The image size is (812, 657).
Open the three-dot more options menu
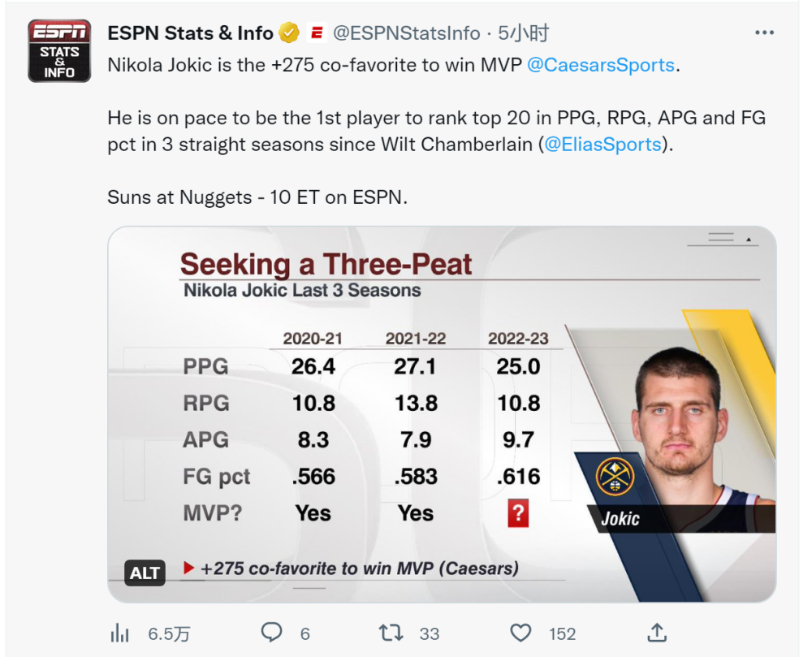[764, 32]
